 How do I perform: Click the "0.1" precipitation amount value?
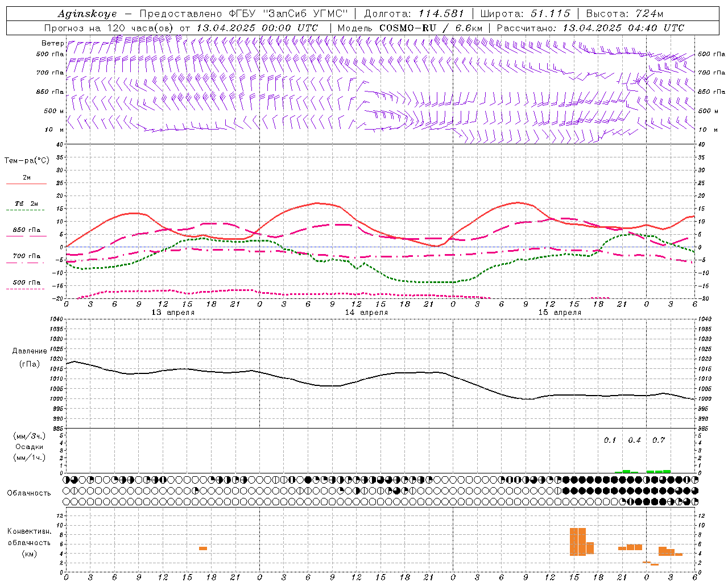[x=610, y=440]
